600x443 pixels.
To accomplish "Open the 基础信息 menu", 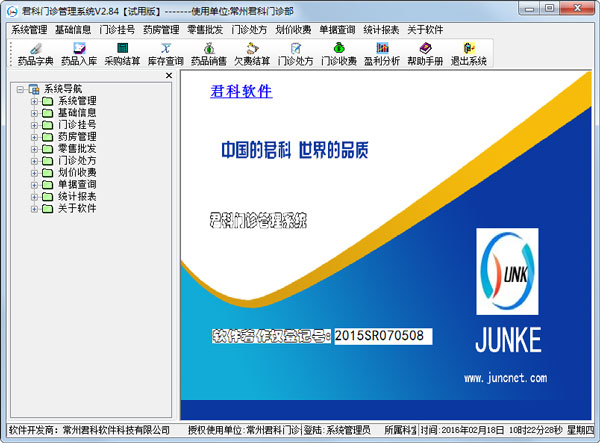I will pos(76,30).
